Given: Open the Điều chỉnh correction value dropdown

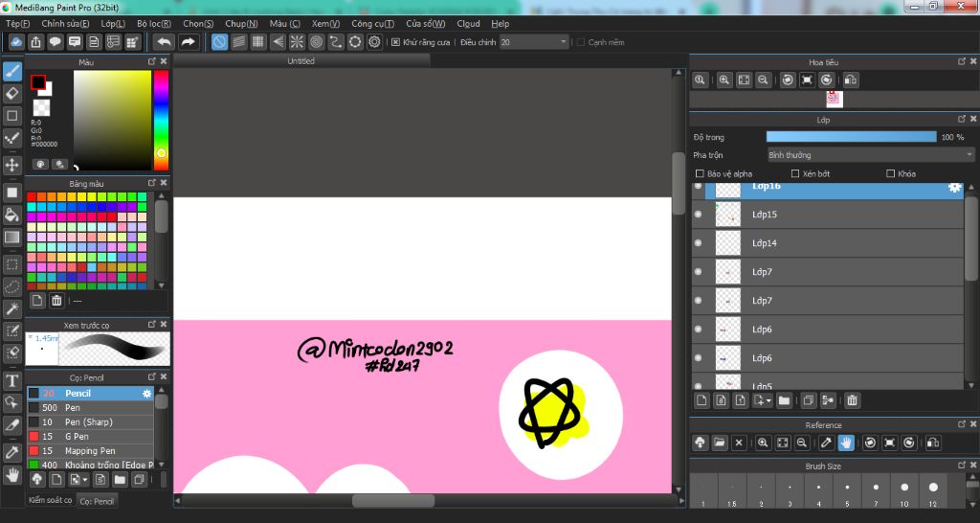Looking at the screenshot, I should tap(534, 42).
